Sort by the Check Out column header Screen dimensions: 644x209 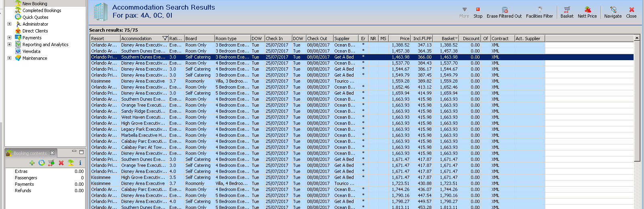tap(320, 39)
